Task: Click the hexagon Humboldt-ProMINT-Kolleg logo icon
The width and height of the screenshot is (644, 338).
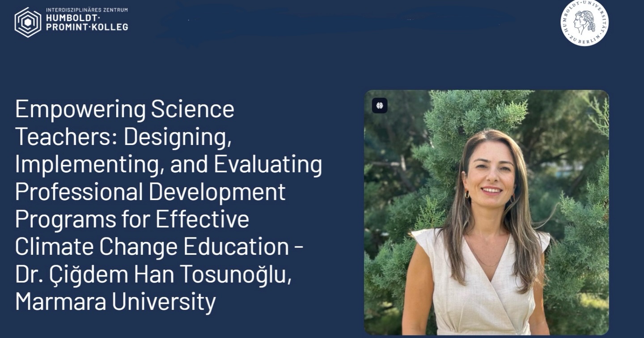Action: click(x=28, y=22)
